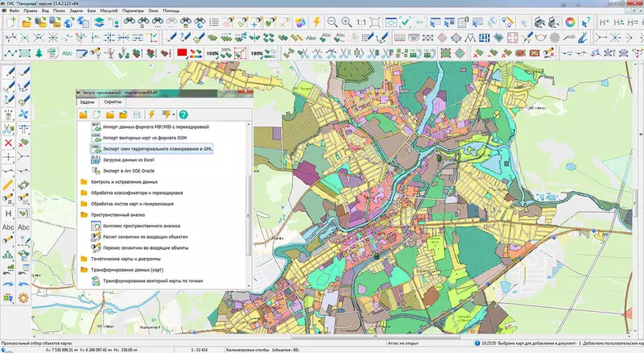Set the map to 1:1 scale
The width and height of the screenshot is (644, 353).
[360, 23]
